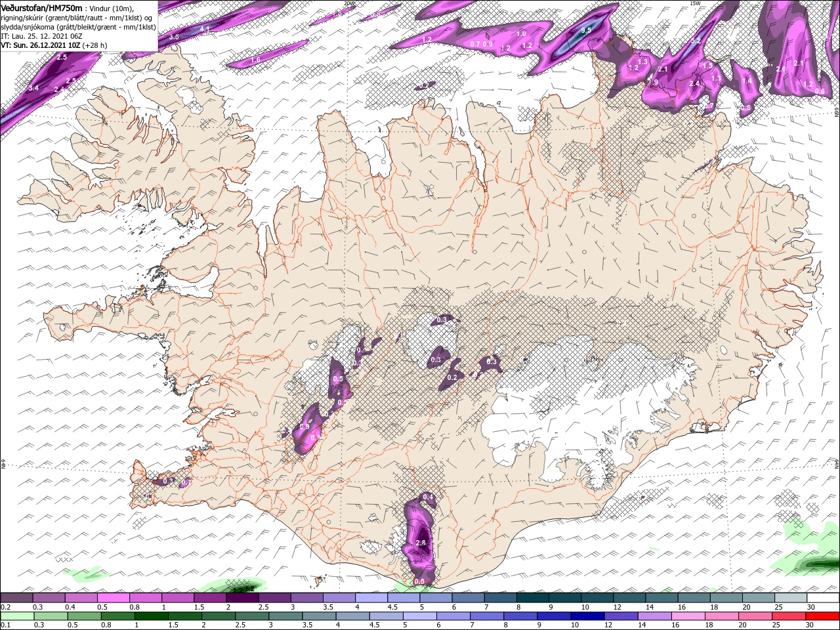The image size is (840, 630).
Task: Pick dark purple upper swatch between 2 and 2.5
Action: pos(242,598)
